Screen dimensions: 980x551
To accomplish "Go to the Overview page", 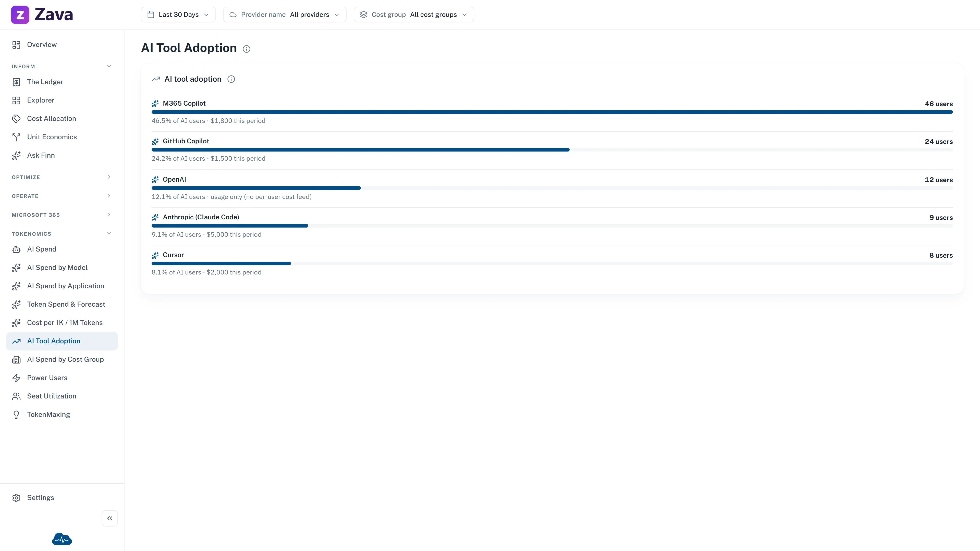I will pyautogui.click(x=62, y=45).
